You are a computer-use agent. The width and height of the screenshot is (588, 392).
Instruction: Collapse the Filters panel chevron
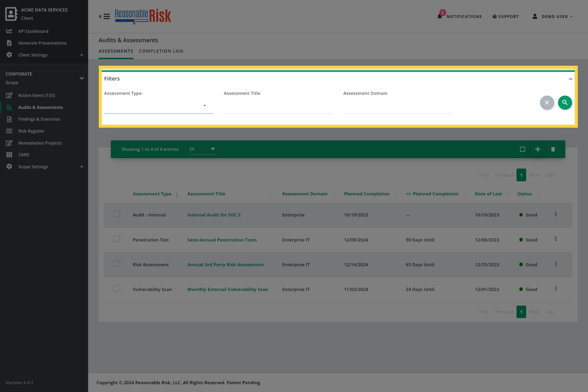pos(570,79)
